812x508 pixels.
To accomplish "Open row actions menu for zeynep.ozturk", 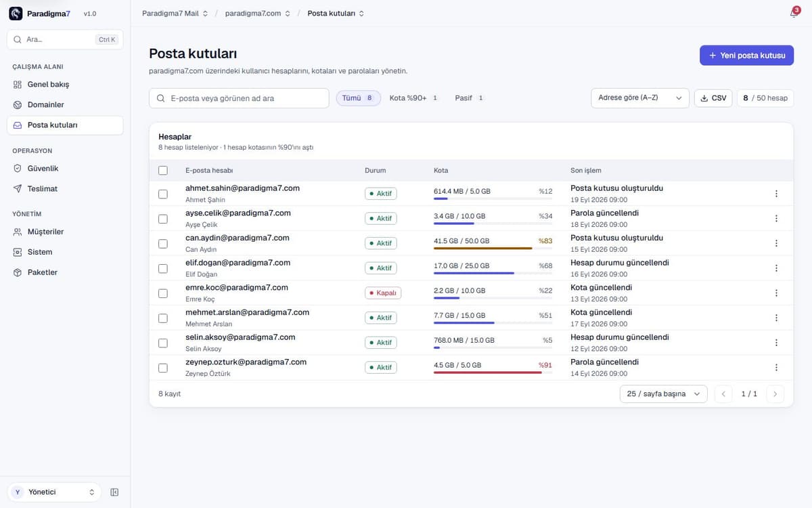I will point(776,367).
